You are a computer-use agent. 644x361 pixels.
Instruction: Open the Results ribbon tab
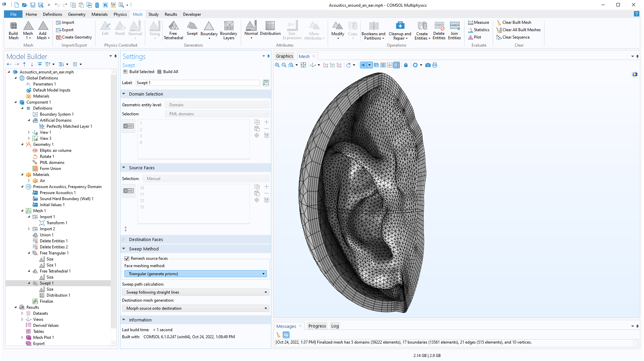[171, 14]
